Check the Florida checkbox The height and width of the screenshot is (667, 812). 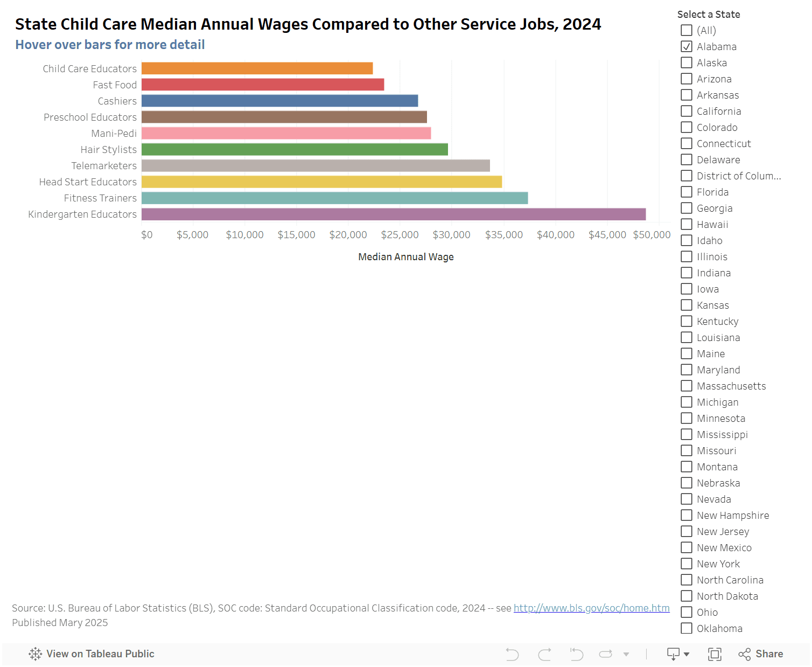(x=687, y=192)
